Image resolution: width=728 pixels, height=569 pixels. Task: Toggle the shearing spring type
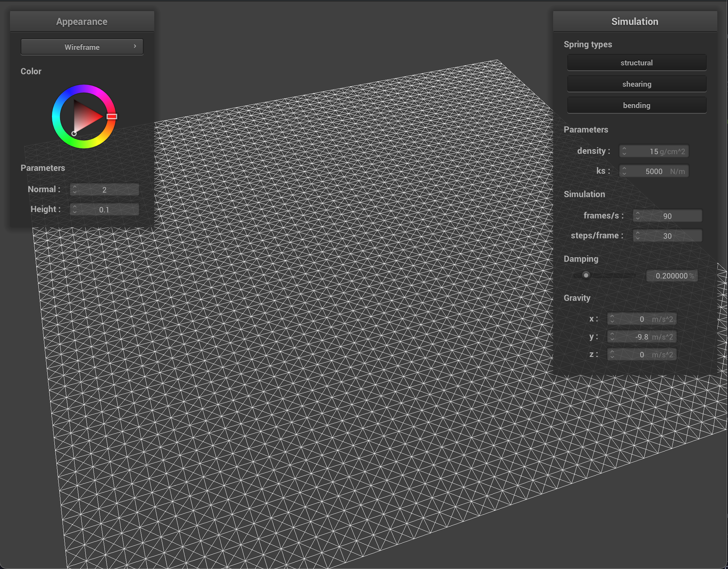(636, 84)
